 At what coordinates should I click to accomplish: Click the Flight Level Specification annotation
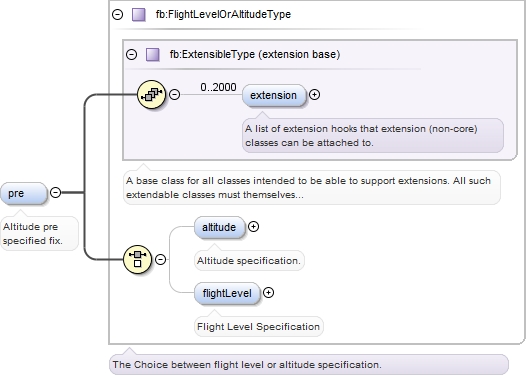click(258, 327)
